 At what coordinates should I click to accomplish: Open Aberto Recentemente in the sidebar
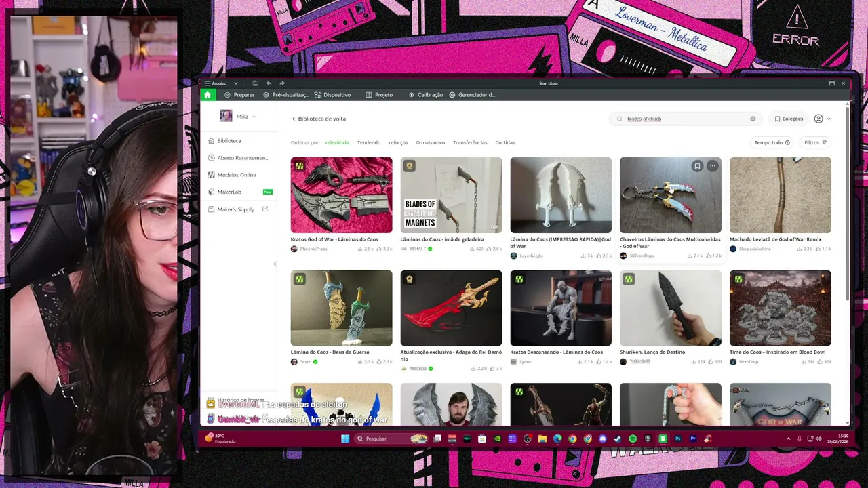[x=239, y=158]
